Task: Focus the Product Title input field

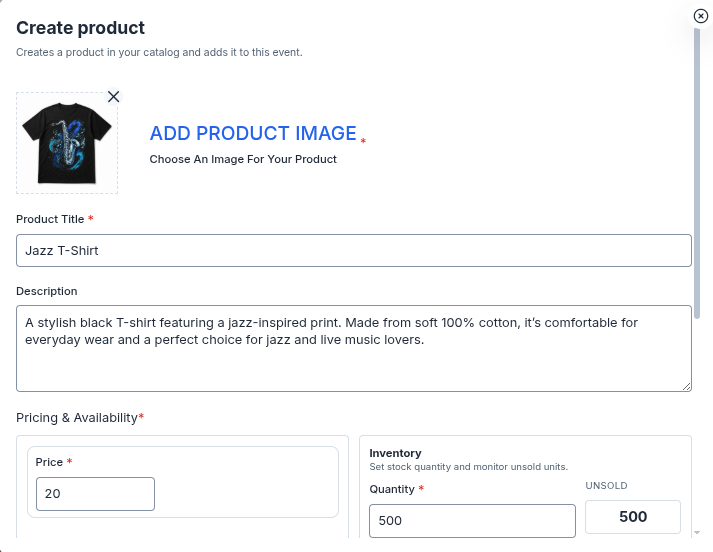Action: (354, 251)
